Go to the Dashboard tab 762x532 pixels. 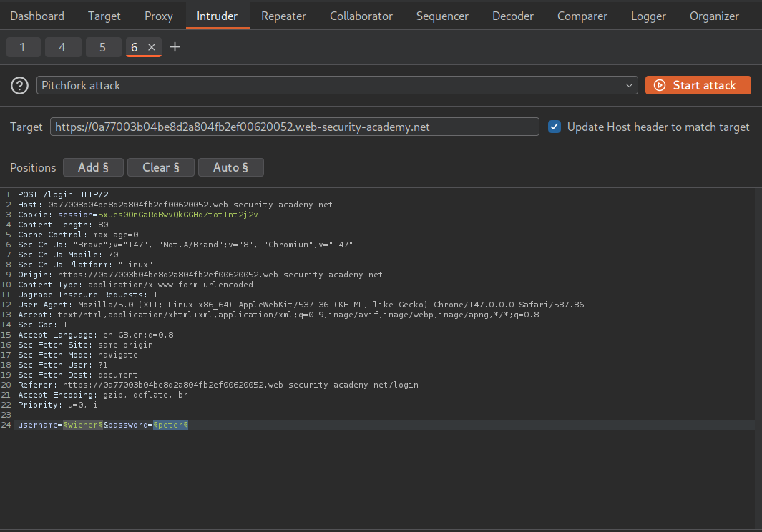click(x=37, y=16)
